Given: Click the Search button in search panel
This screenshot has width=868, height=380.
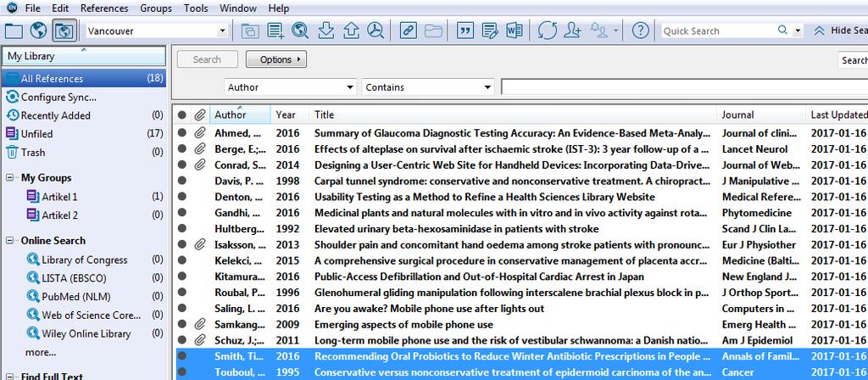Looking at the screenshot, I should pyautogui.click(x=207, y=59).
